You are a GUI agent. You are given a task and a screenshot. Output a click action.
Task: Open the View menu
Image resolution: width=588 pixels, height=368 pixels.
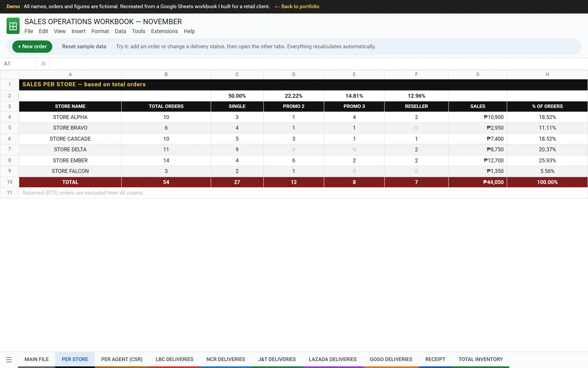point(60,31)
